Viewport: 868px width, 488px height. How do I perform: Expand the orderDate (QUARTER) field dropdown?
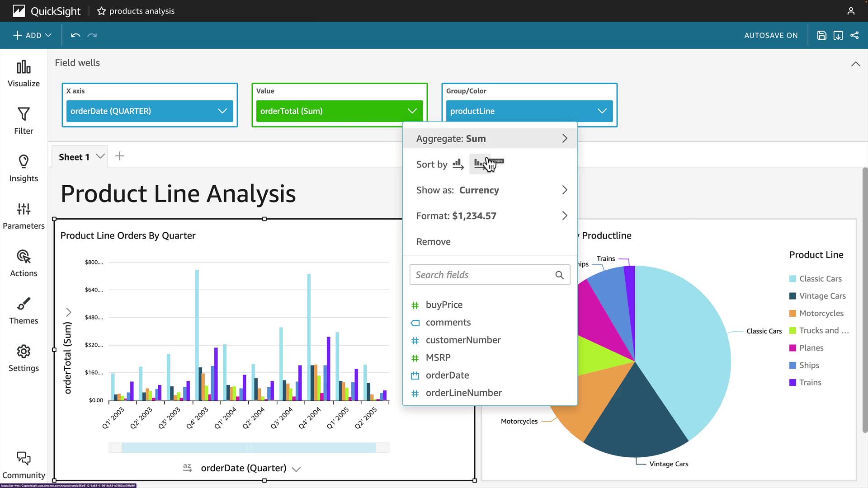click(x=222, y=111)
